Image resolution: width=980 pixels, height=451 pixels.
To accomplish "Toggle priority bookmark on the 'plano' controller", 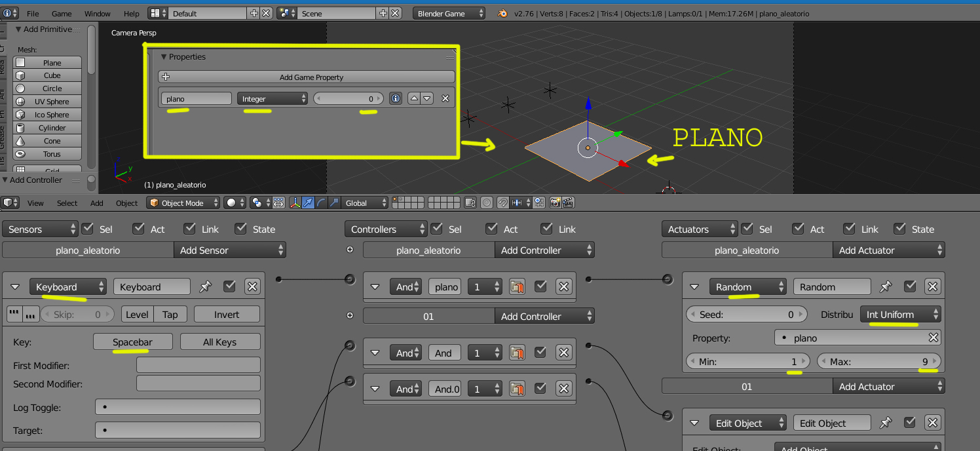I will click(x=518, y=286).
